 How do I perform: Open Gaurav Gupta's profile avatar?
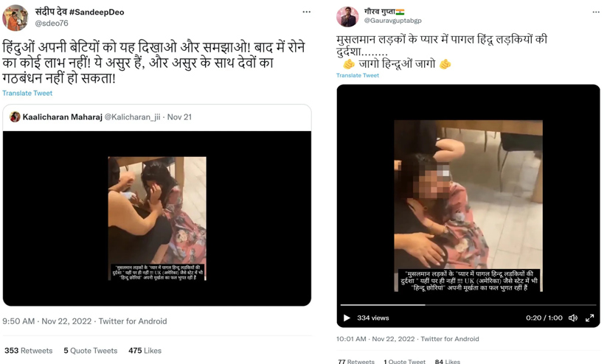[x=347, y=17]
